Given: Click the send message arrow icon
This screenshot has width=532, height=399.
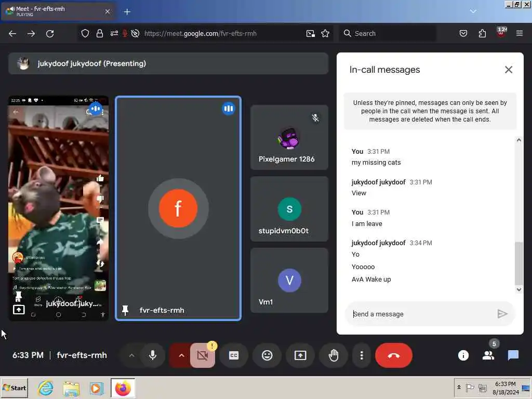Looking at the screenshot, I should [502, 314].
